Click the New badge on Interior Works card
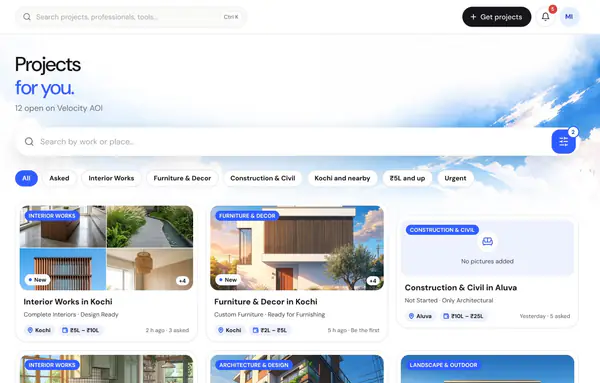This screenshot has height=383, width=600. click(x=38, y=280)
